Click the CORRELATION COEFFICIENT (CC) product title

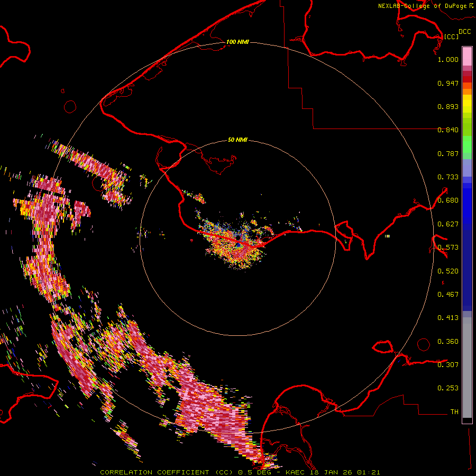coord(167,472)
